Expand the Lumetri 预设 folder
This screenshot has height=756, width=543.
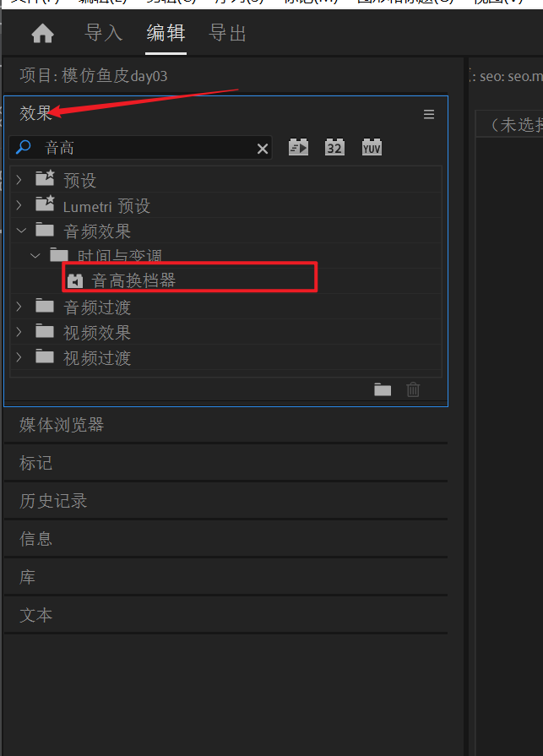pyautogui.click(x=19, y=205)
